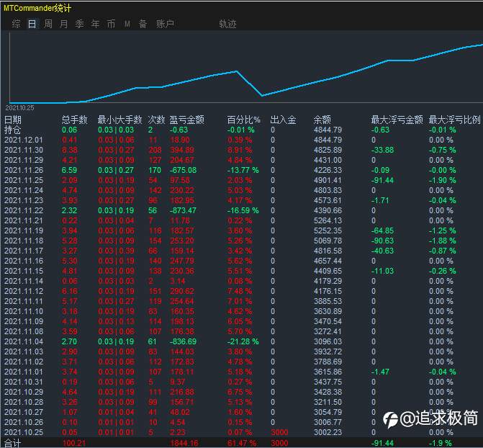The image size is (483, 448).
Task: Click the 最大浮亏金额 column header
Action: point(397,120)
